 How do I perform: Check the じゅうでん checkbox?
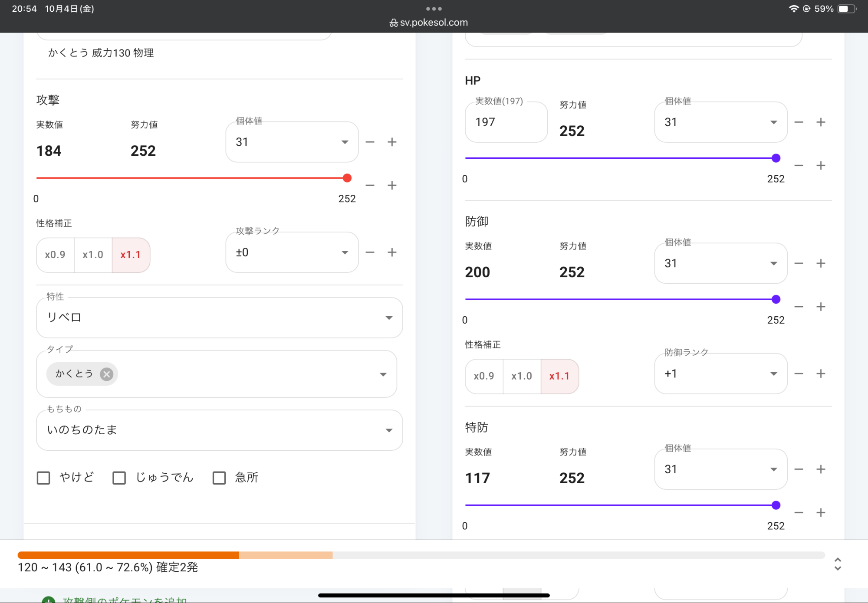[119, 478]
